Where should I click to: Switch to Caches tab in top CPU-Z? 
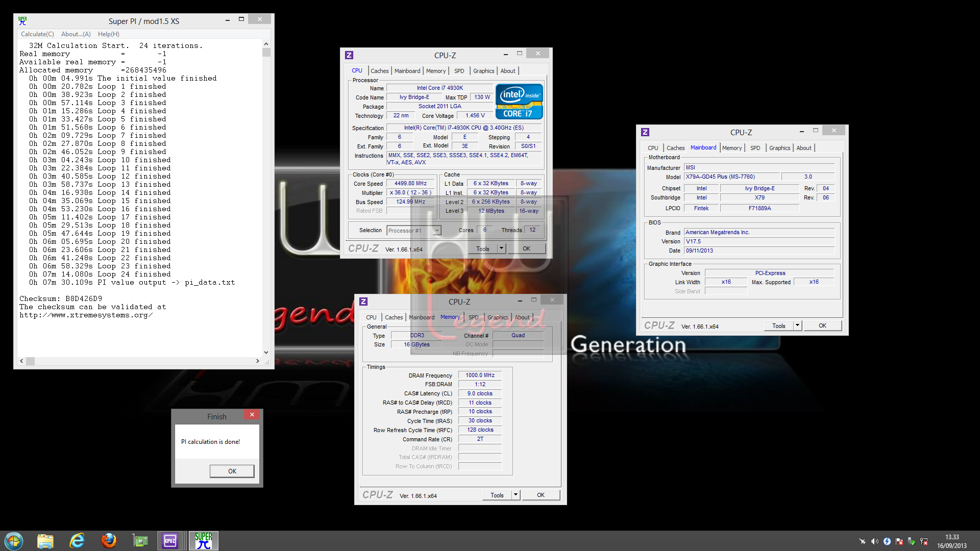coord(379,71)
